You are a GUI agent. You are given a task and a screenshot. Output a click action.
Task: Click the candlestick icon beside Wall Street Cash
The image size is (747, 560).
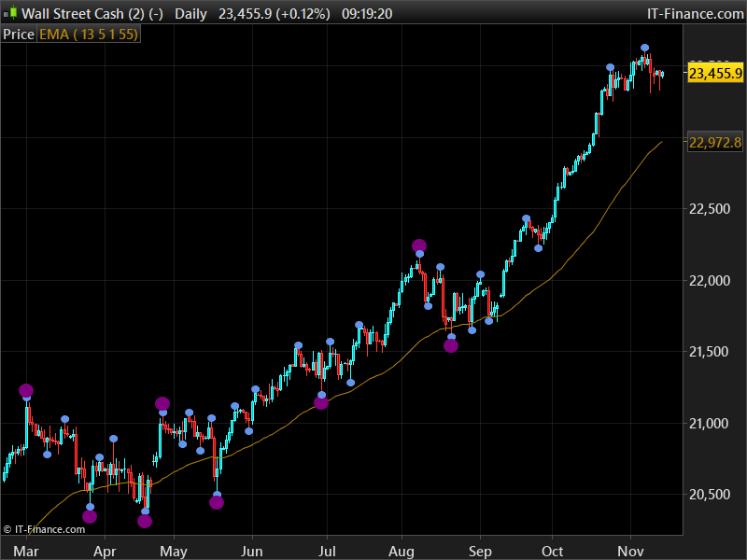click(x=10, y=13)
